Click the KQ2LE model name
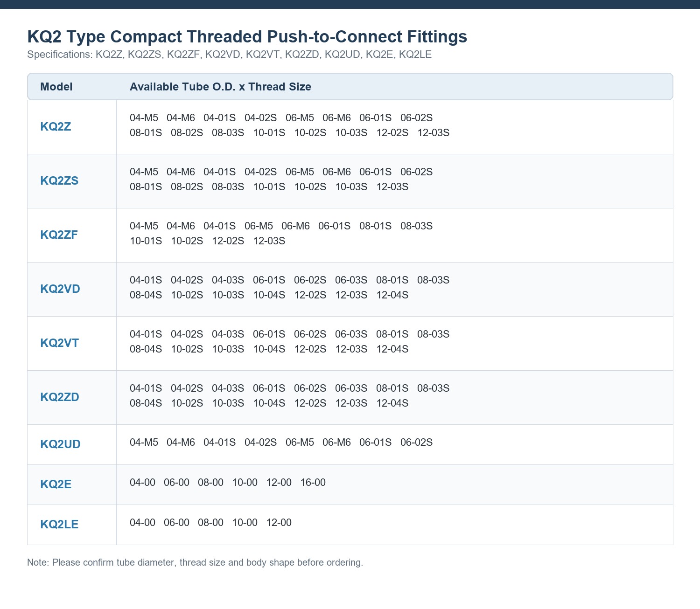 point(59,525)
